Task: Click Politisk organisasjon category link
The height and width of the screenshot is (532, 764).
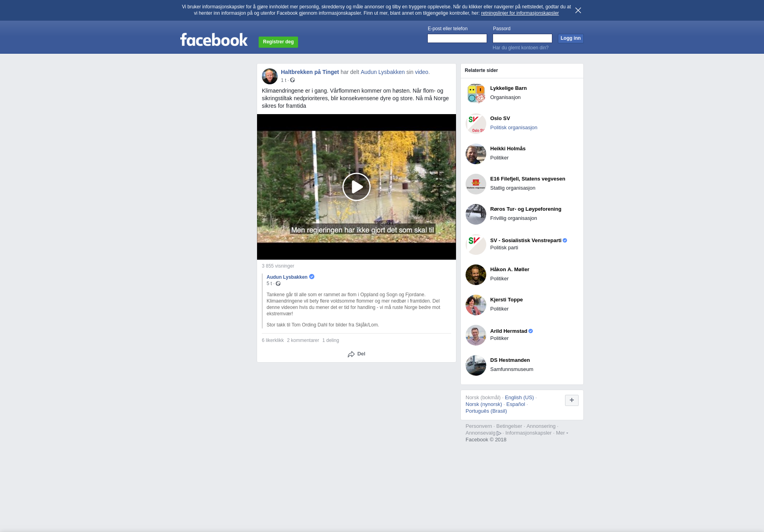Action: (x=513, y=128)
